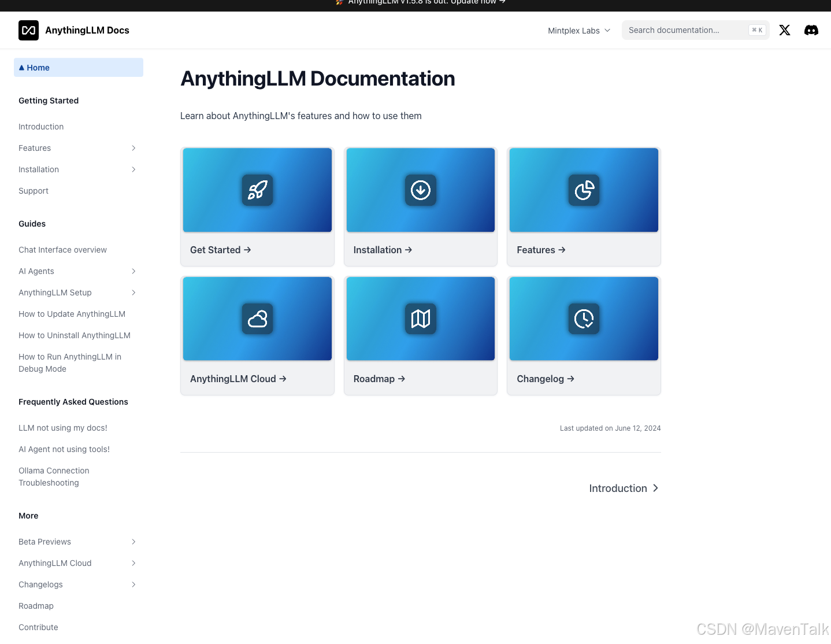This screenshot has height=644, width=831.
Task: Click the cloud icon on the AnythingLLM Cloud card
Action: 257,319
